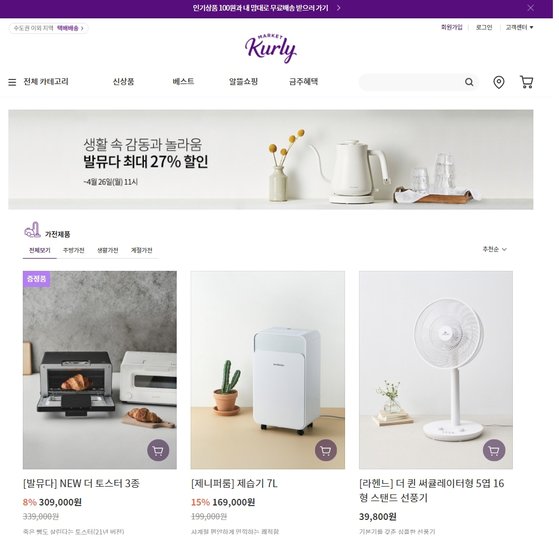Click inside the search input field
The width and height of the screenshot is (559, 545).
[412, 82]
